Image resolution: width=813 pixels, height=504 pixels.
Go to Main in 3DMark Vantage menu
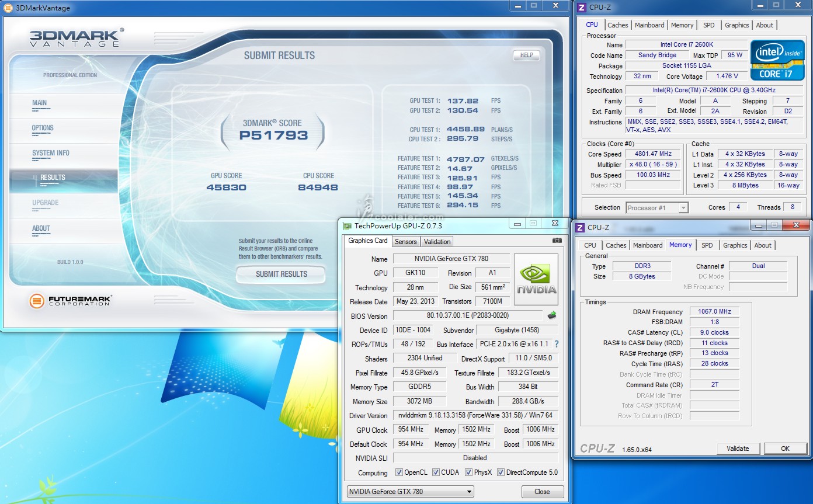(x=40, y=103)
